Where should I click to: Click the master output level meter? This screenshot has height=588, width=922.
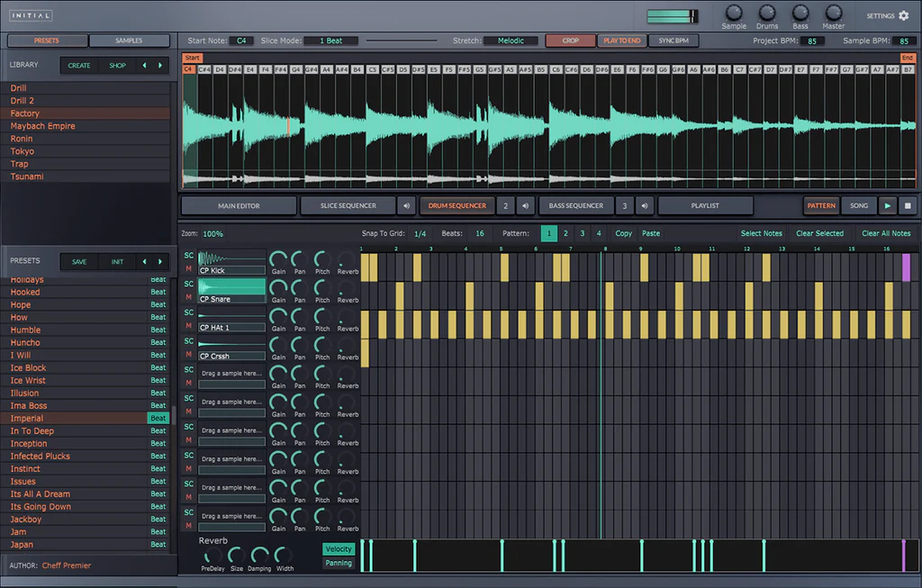click(x=672, y=16)
